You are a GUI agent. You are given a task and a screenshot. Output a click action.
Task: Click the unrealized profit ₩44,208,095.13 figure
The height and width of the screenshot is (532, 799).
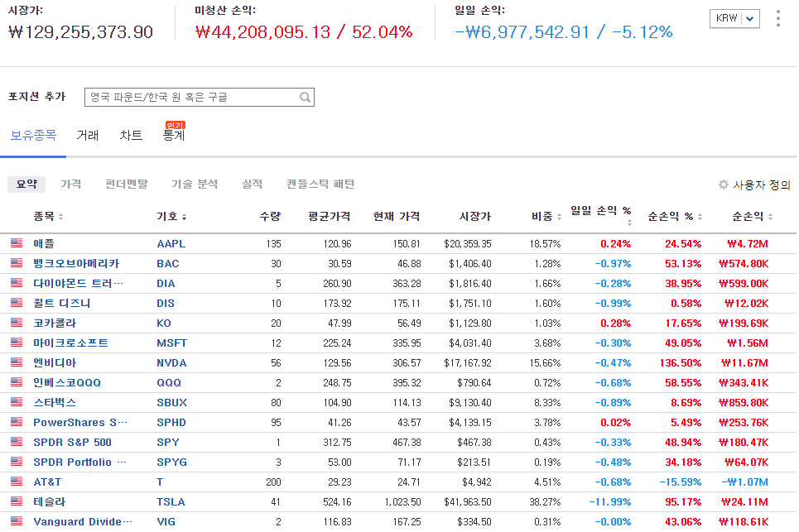click(263, 32)
